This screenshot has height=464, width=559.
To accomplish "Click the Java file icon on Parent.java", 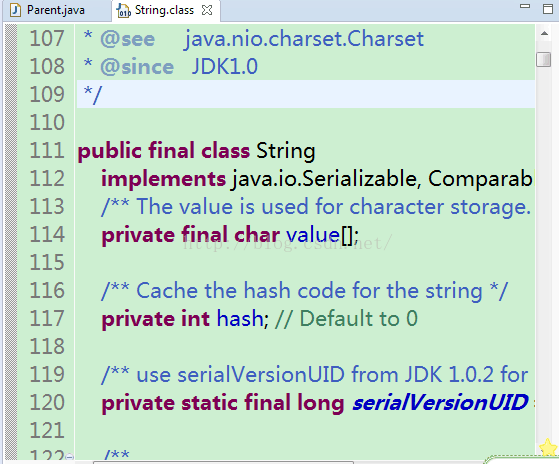I will tap(15, 10).
